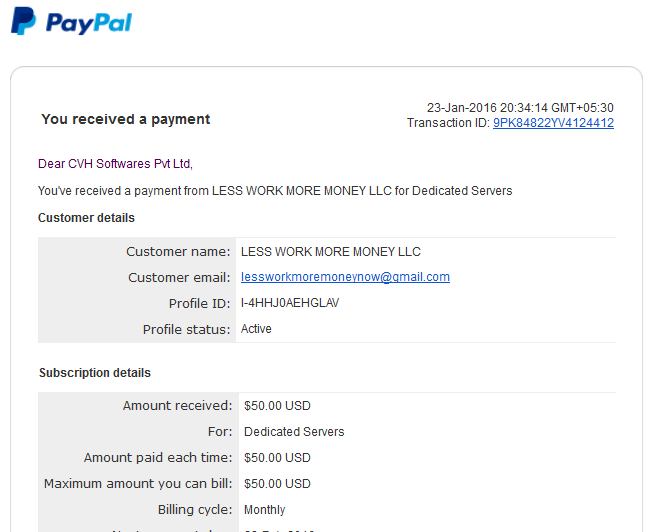Click the PayPal double-P logo icon
The height and width of the screenshot is (532, 661).
point(24,21)
